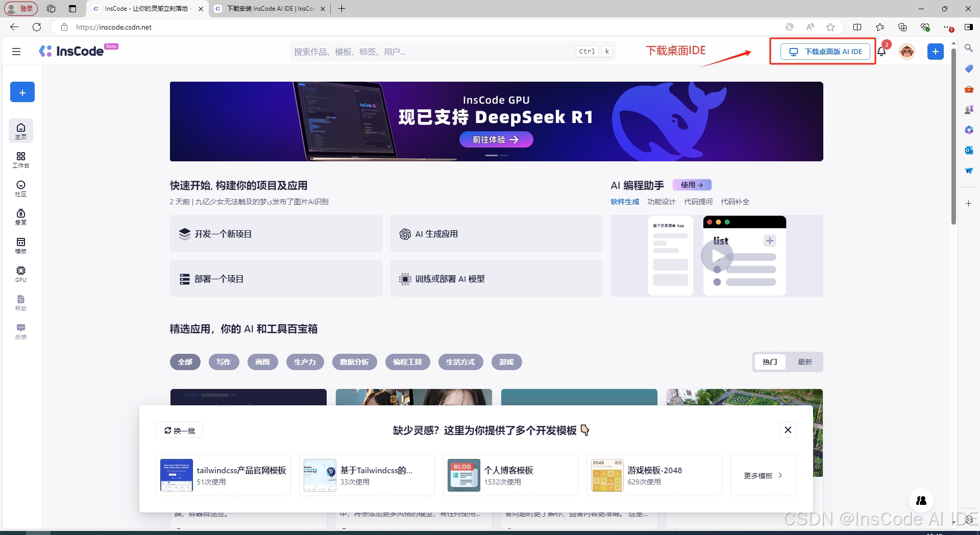Filter apps by 游戏
The width and height of the screenshot is (980, 535).
[x=506, y=362]
